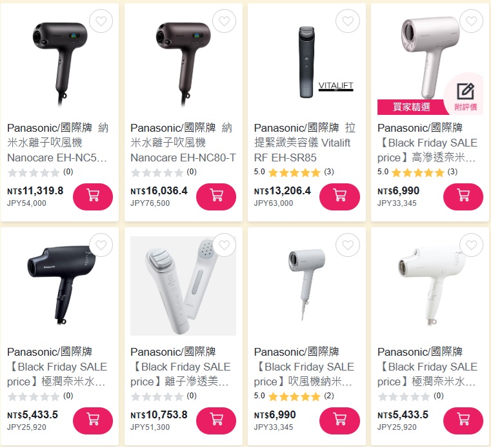Open 離子滲透美 Black Friday product title
The height and width of the screenshot is (448, 491).
click(x=181, y=367)
